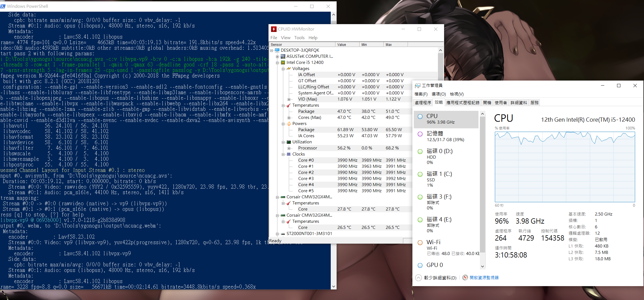Click HWMonitor scrollbar up arrow

[x=440, y=50]
